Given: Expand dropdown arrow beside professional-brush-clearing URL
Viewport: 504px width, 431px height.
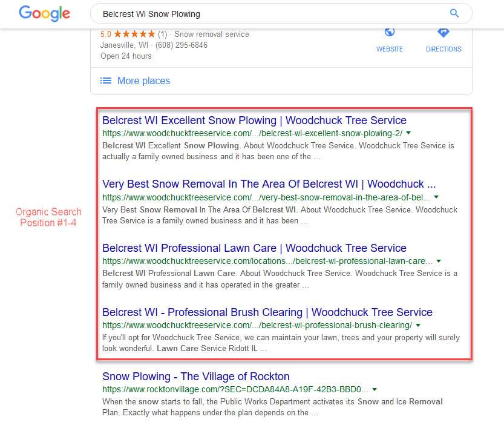Looking at the screenshot, I should tap(418, 325).
